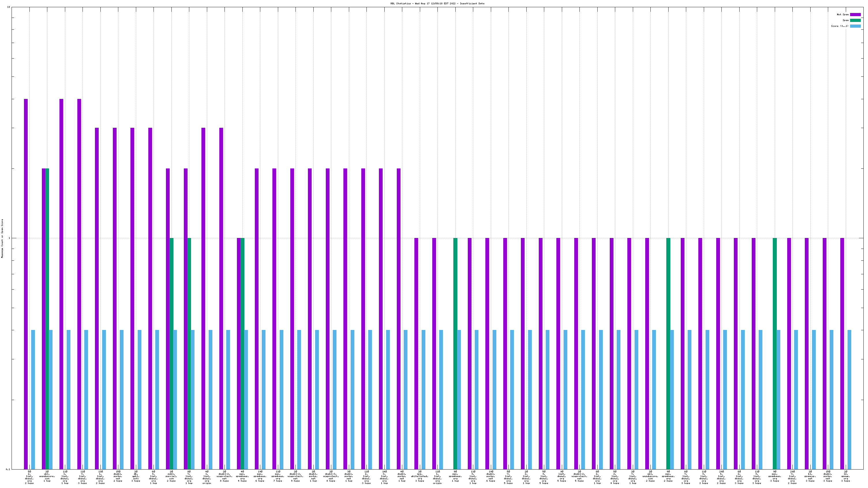Click the ips.whitelisted.org 3 hops axis label
The image size is (868, 488).
[420, 476]
